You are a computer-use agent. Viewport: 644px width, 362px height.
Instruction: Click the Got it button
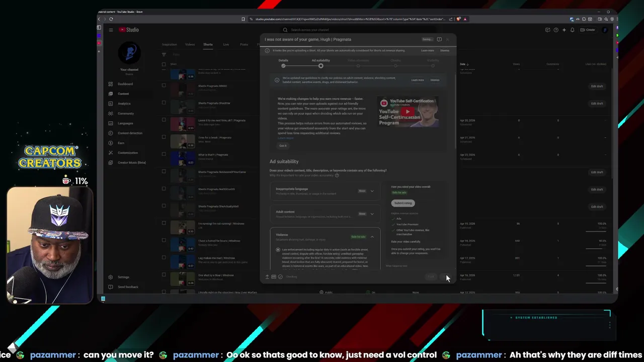(x=283, y=146)
